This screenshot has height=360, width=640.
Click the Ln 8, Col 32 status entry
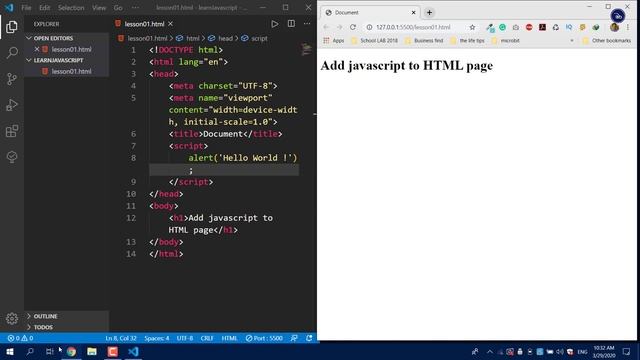point(121,338)
